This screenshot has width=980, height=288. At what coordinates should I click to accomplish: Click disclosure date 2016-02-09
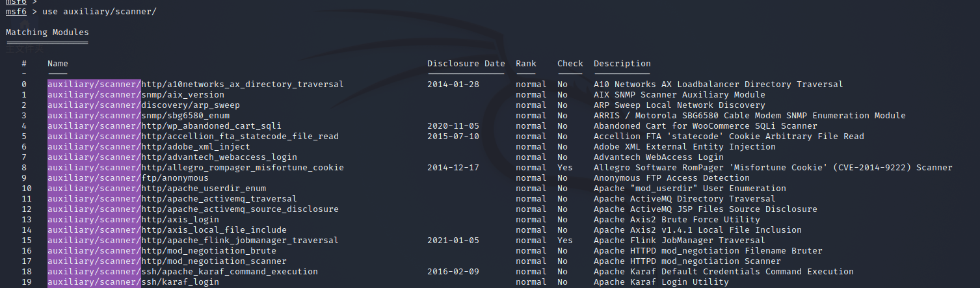point(453,272)
